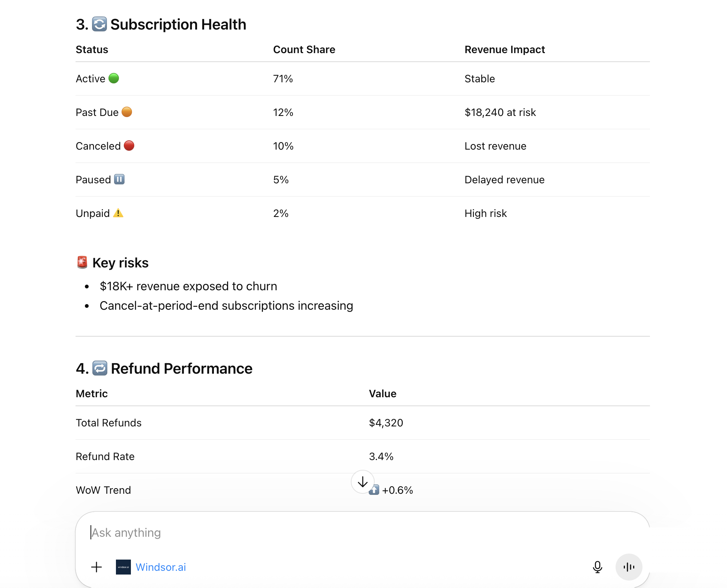
Task: Open the Windsor.ai link
Action: pyautogui.click(x=161, y=567)
